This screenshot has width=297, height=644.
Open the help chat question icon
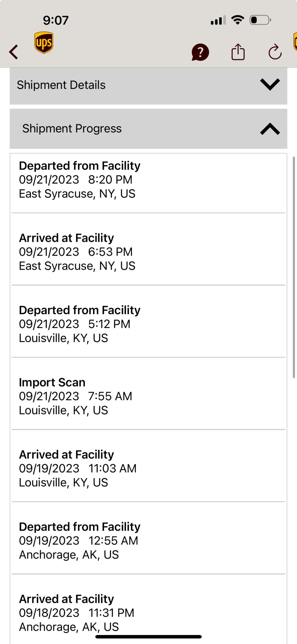(200, 52)
